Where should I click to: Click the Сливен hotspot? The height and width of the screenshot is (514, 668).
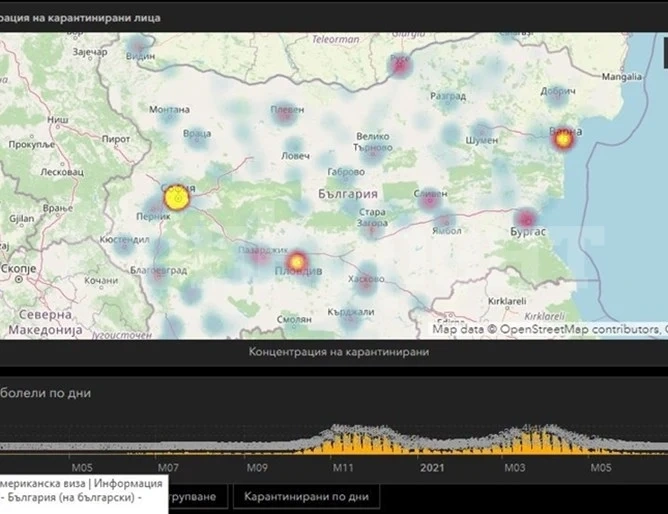(429, 198)
